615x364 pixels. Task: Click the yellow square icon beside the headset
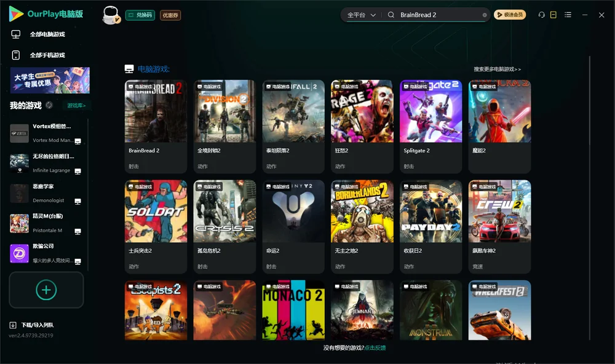click(553, 15)
